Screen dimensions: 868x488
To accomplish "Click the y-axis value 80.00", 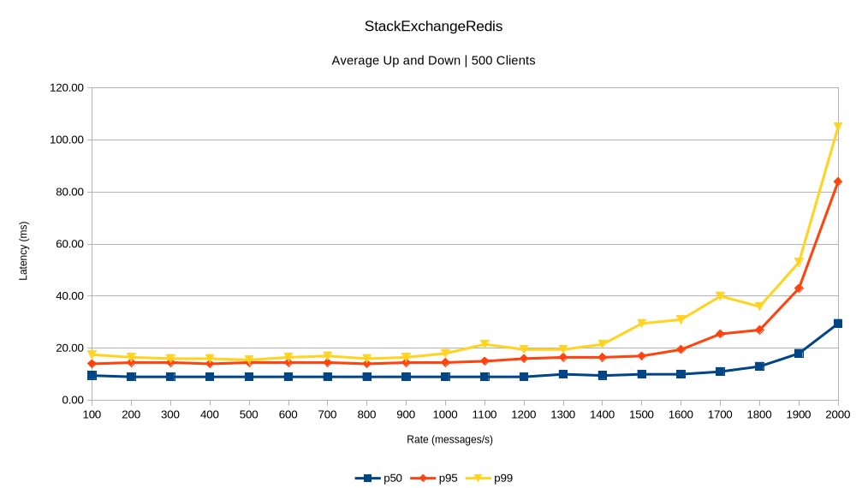I will pyautogui.click(x=69, y=192).
